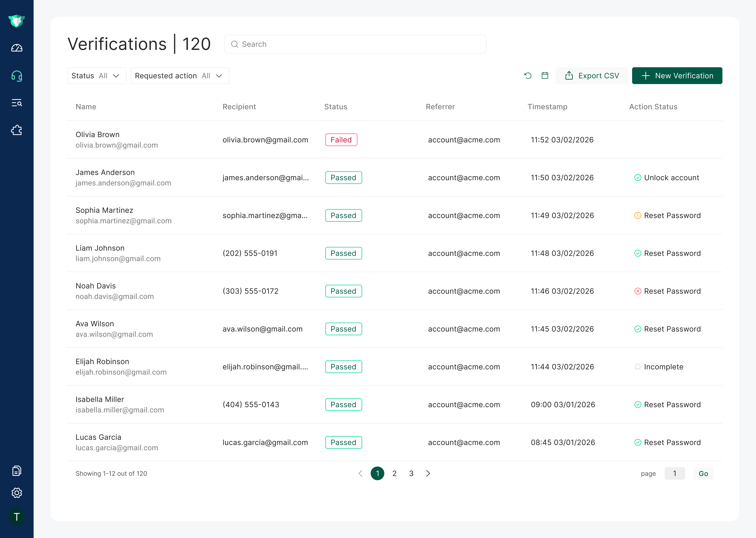Open the headset support icon
The width and height of the screenshot is (756, 538).
[17, 76]
